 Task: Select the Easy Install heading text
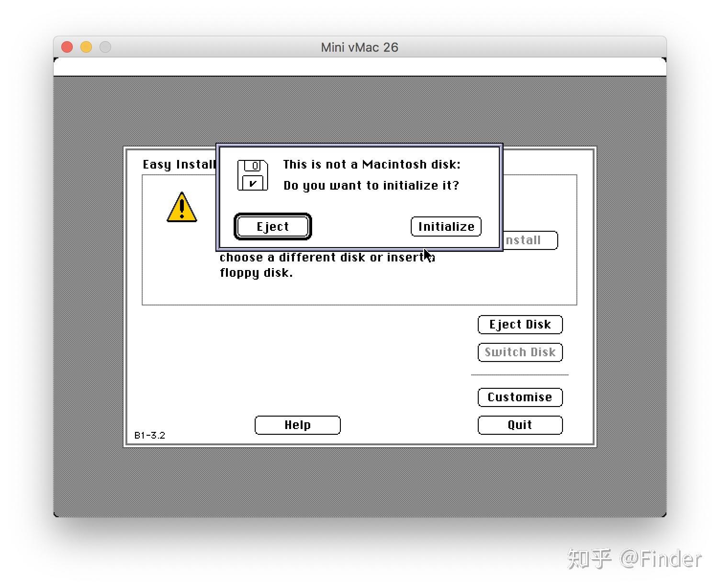click(x=178, y=164)
